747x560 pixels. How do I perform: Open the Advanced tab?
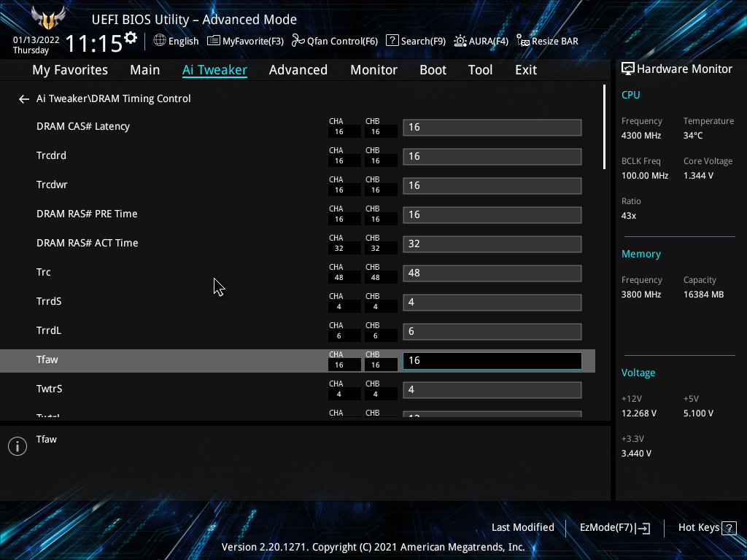pyautogui.click(x=298, y=70)
